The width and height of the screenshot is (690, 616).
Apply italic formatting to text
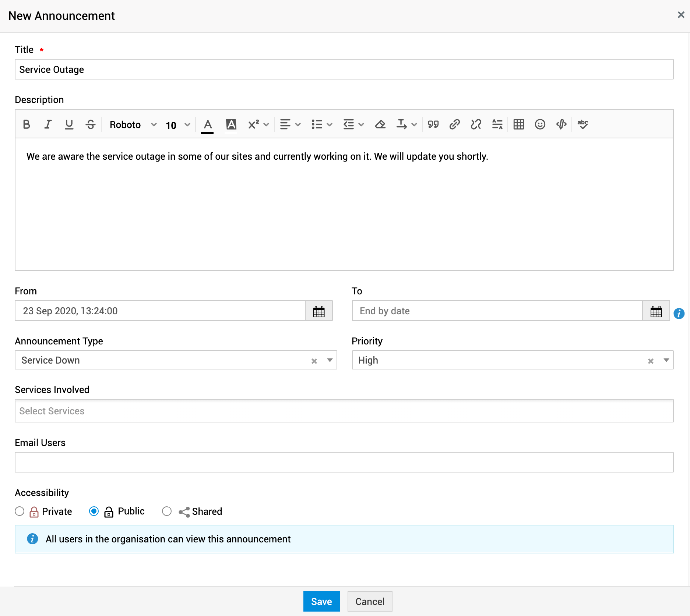pyautogui.click(x=47, y=124)
